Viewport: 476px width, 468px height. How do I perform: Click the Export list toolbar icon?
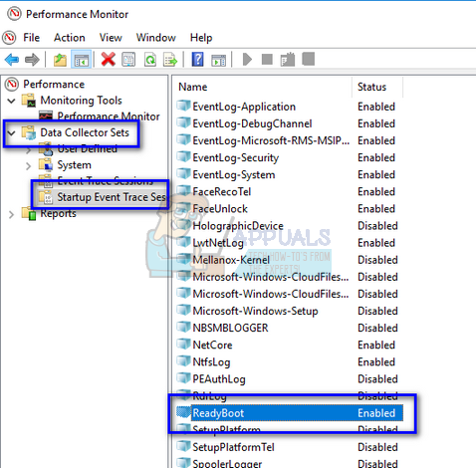170,60
